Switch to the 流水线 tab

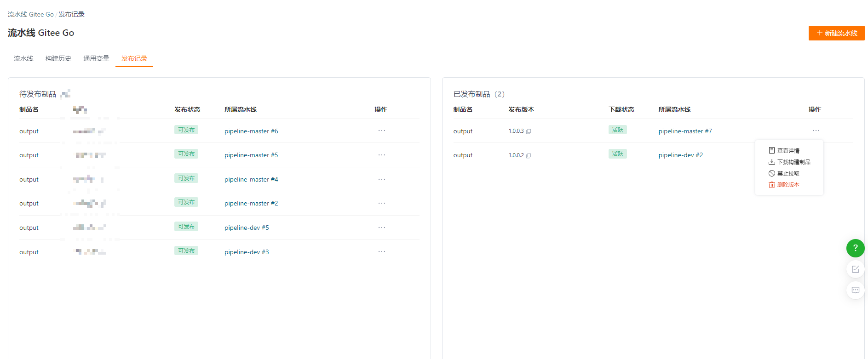[x=23, y=58]
